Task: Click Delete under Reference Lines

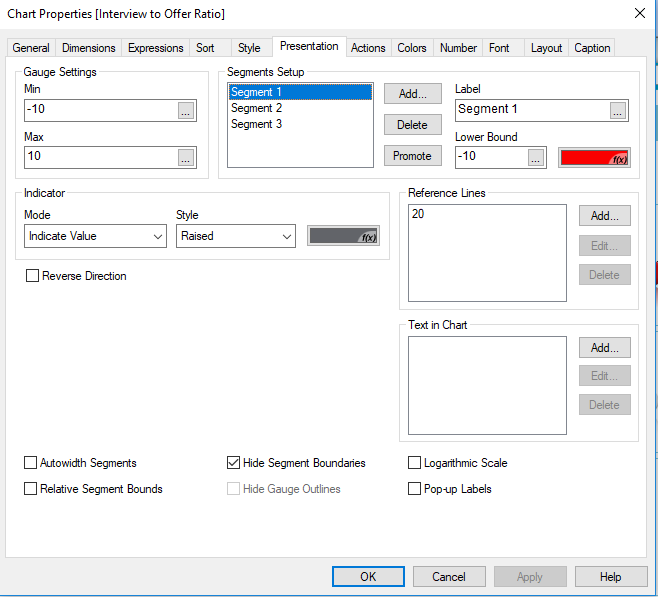Action: tap(605, 275)
